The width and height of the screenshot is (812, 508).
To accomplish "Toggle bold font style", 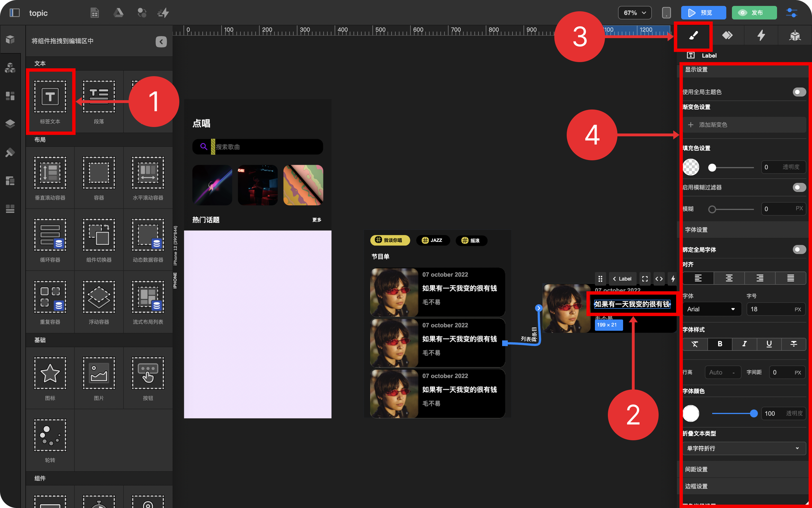I will [x=720, y=344].
